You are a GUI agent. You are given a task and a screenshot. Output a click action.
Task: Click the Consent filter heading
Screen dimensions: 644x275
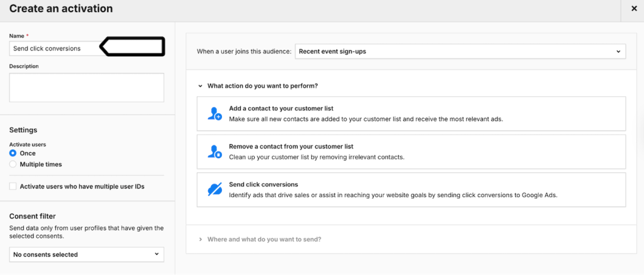pyautogui.click(x=33, y=216)
